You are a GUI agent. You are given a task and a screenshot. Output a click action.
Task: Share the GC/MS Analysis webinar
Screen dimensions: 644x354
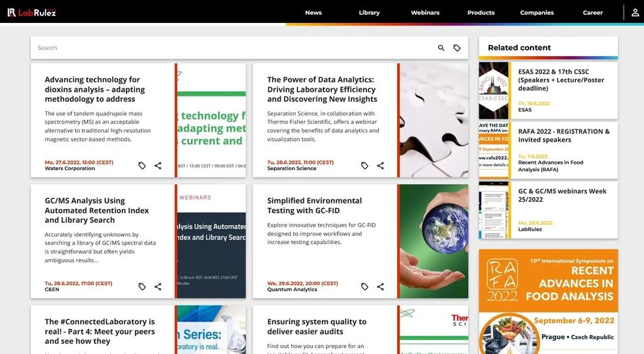pos(158,287)
